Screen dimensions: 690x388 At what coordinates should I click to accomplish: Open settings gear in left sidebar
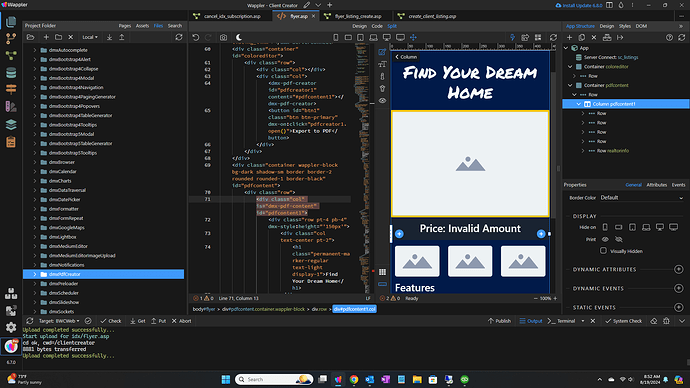click(x=11, y=327)
